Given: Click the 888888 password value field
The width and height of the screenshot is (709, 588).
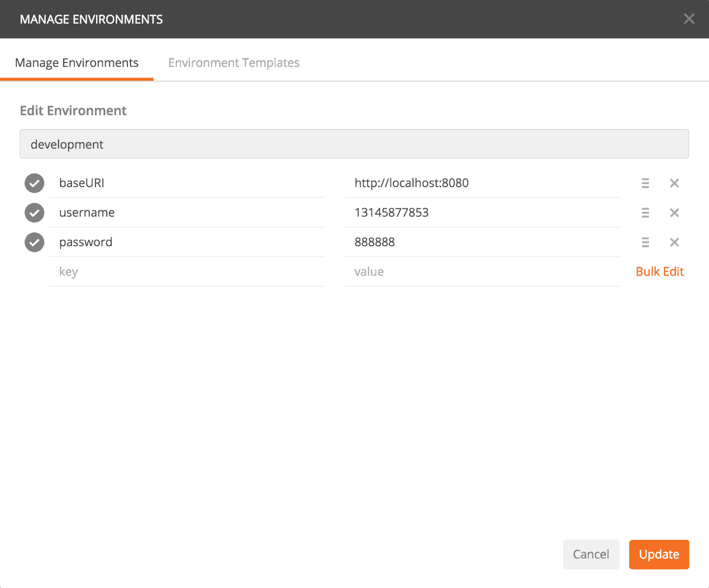Looking at the screenshot, I should 482,242.
